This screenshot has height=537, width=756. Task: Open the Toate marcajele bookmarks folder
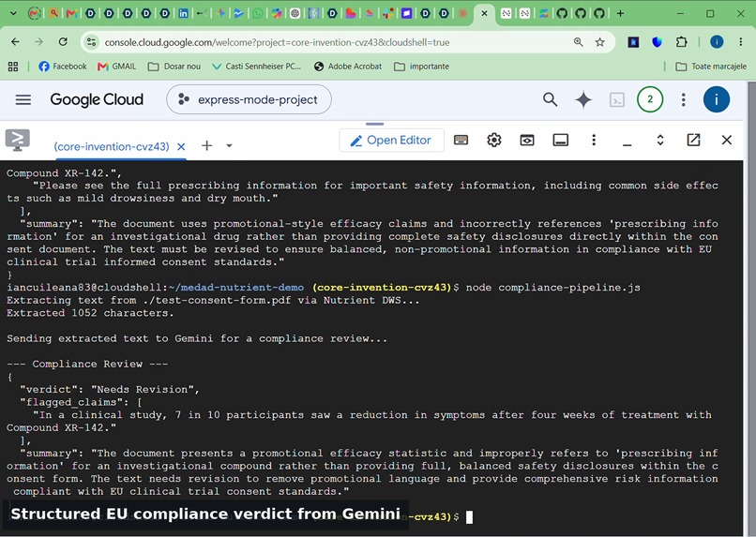point(711,67)
